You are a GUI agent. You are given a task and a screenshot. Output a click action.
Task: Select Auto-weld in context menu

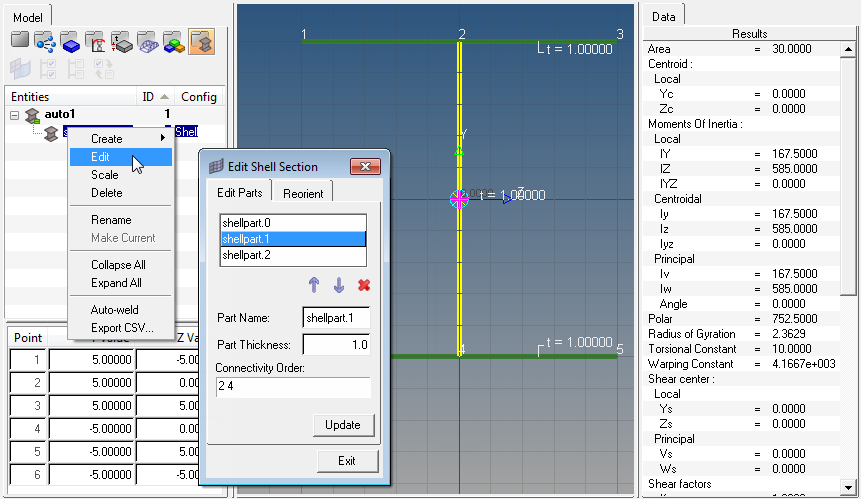pos(113,310)
